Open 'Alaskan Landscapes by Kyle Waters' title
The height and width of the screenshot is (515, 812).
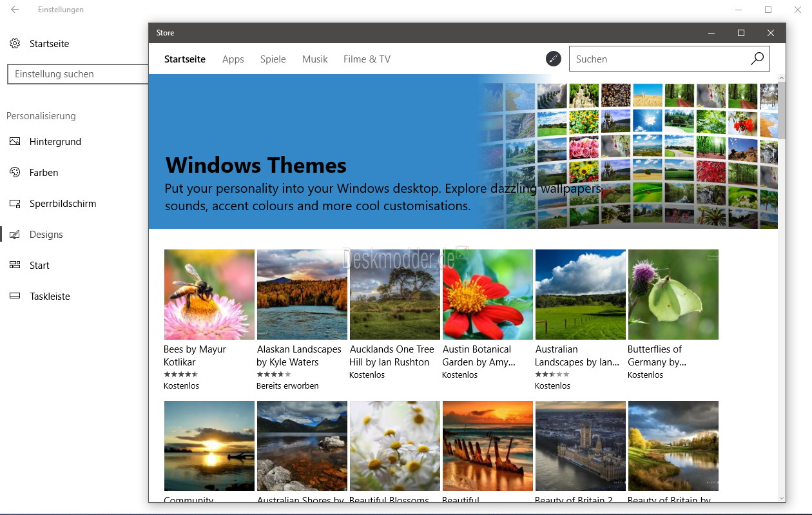[x=299, y=356]
